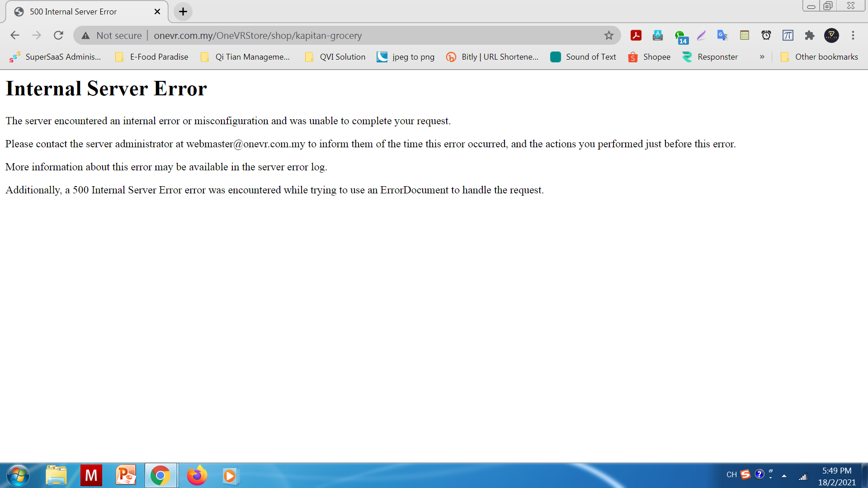Click the green chat extension with badge 14
868x488 pixels.
coord(680,36)
